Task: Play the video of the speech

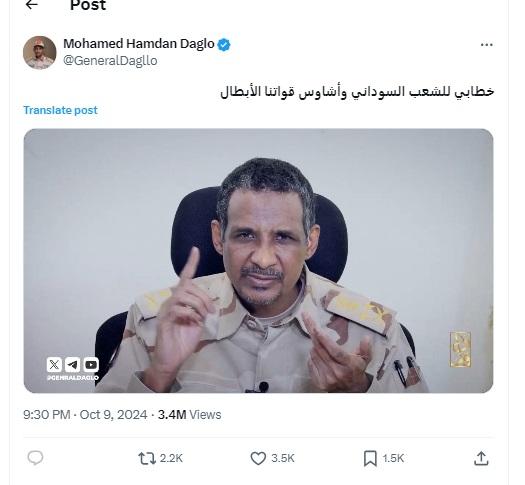Action: pyautogui.click(x=258, y=260)
